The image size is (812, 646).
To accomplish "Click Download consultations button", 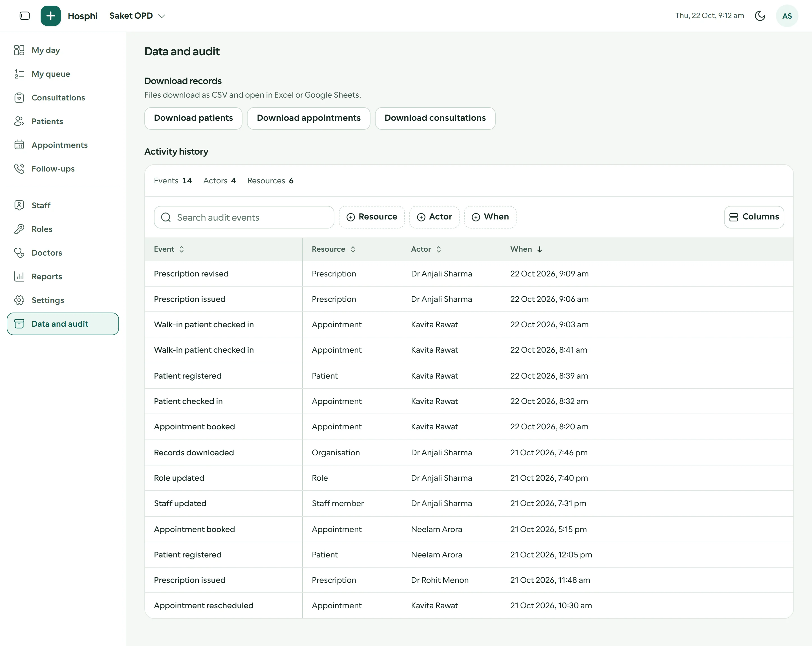I will pos(435,118).
